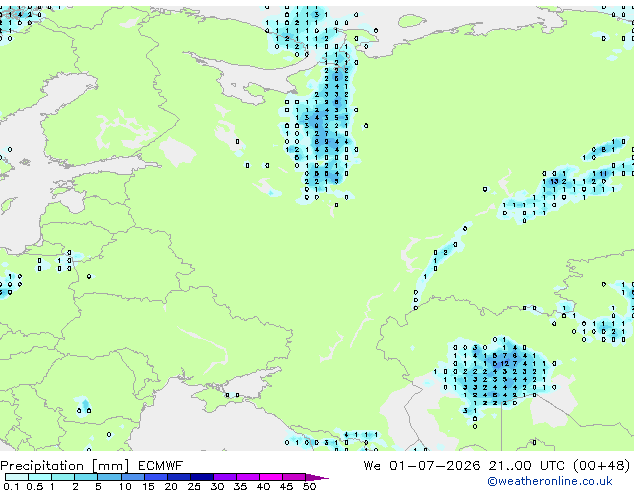Viewport: 634px width, 490px height.
Task: Click the legend label '35'
Action: coord(240,486)
